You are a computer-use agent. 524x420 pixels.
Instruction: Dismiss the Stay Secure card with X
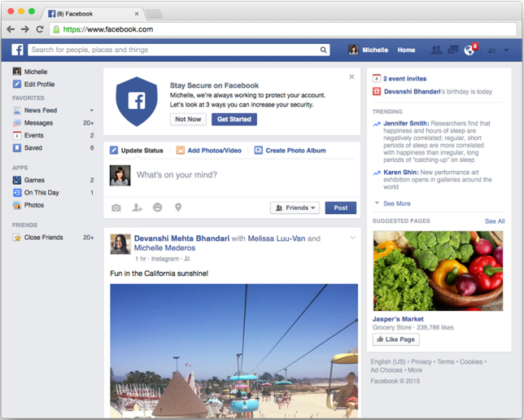tap(352, 77)
